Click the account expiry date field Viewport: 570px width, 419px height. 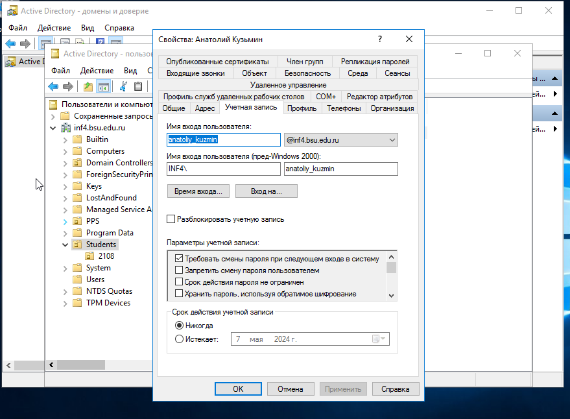[x=310, y=339]
